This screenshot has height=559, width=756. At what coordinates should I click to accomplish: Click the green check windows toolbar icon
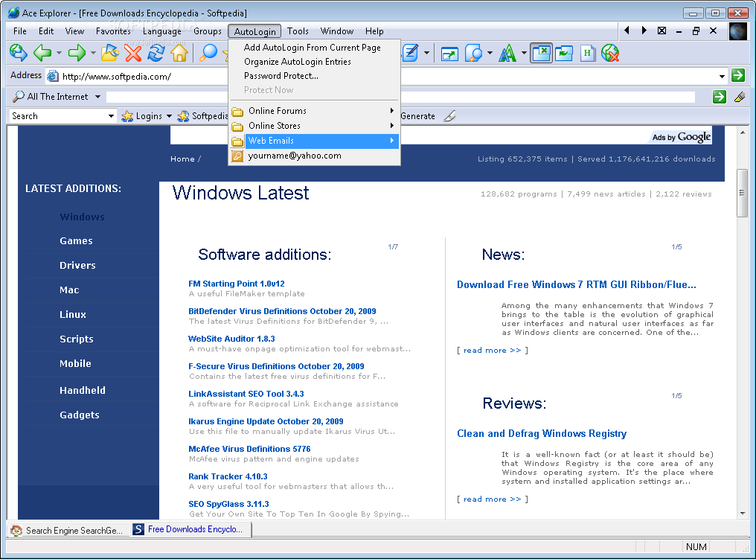(564, 54)
